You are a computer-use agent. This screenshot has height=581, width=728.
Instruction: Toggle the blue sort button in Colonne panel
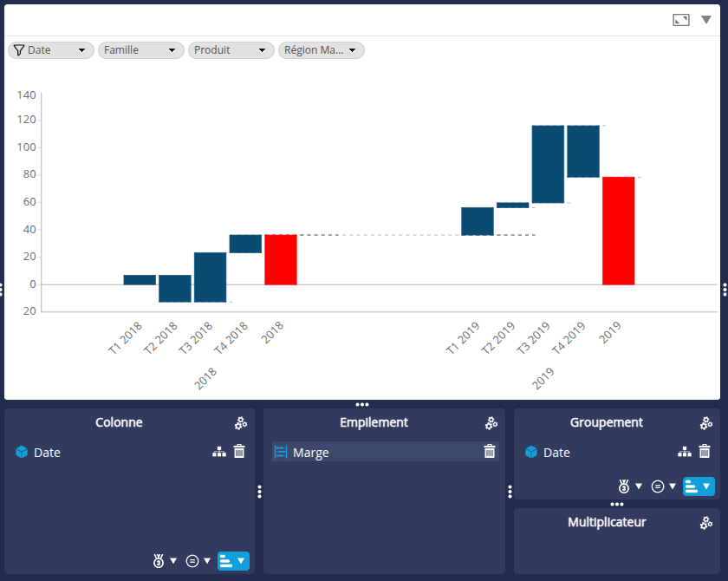[233, 561]
